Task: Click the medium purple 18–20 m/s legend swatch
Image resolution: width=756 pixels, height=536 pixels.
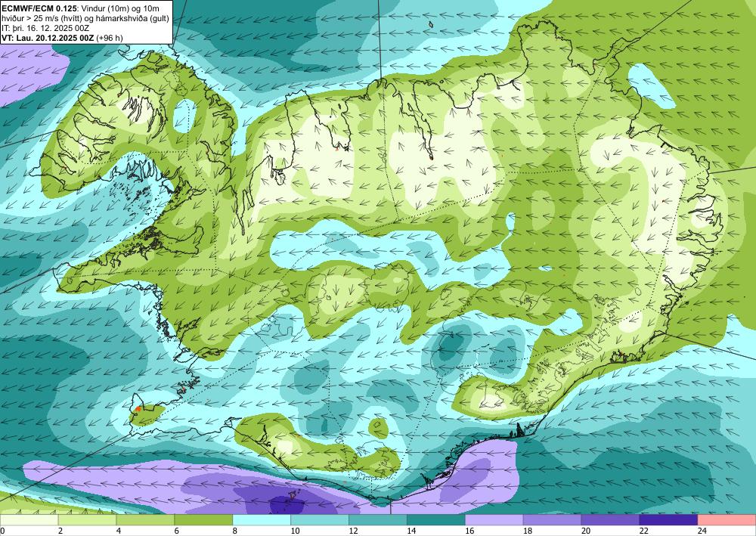Action: point(552,520)
